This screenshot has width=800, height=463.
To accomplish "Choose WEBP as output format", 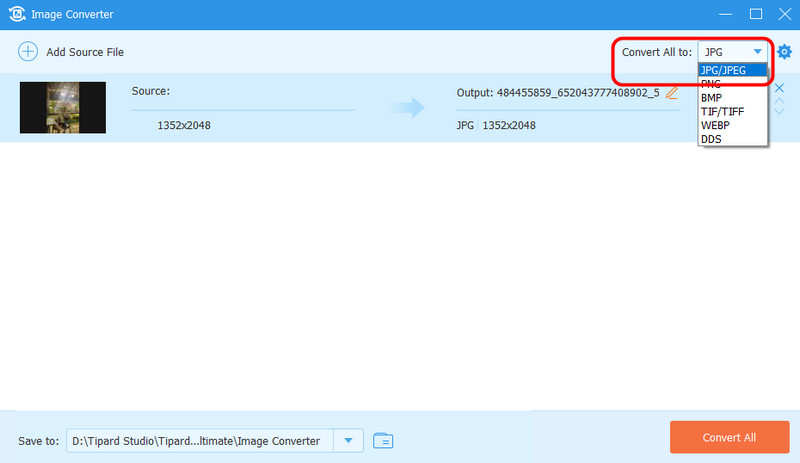I will [717, 126].
